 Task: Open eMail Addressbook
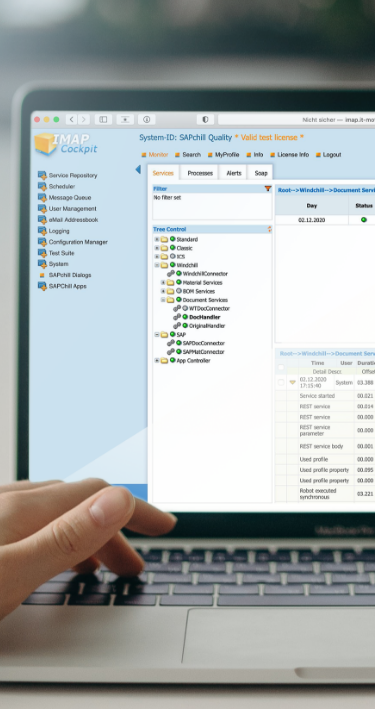tap(68, 220)
